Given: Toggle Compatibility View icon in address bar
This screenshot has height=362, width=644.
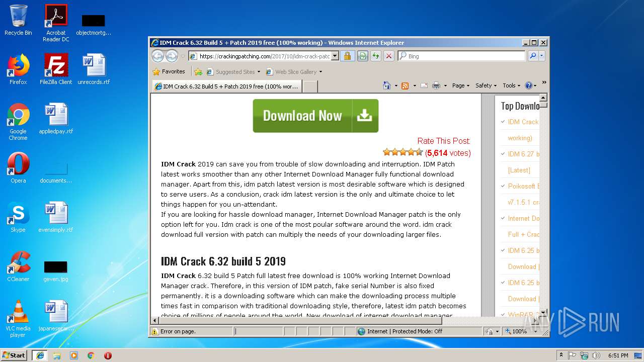Looking at the screenshot, I should [x=362, y=56].
